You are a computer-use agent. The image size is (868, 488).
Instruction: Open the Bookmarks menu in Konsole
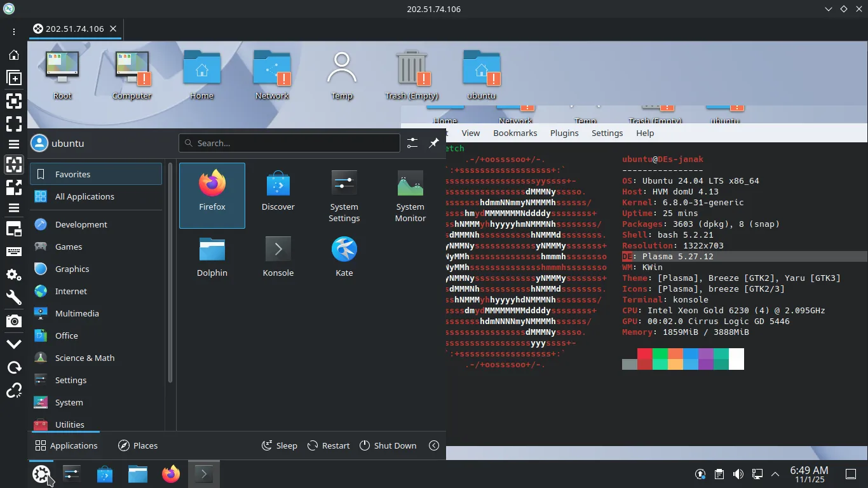[x=515, y=133]
